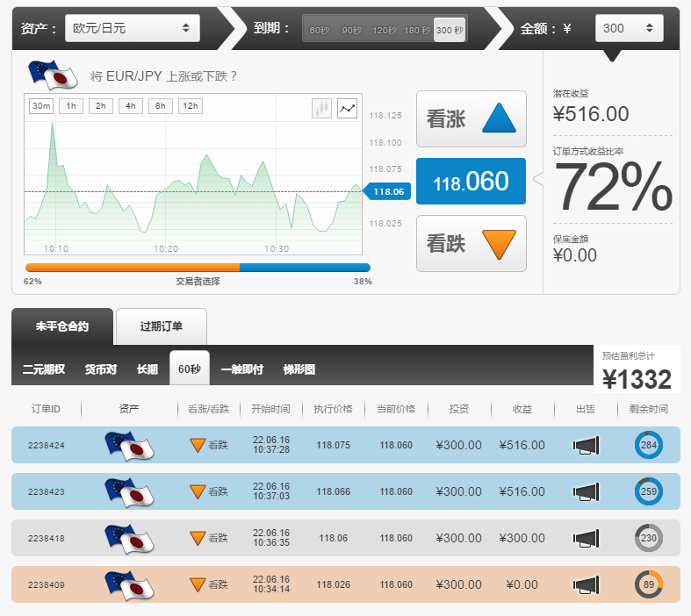Set chart range to 30m
The width and height of the screenshot is (691, 616).
(x=41, y=106)
